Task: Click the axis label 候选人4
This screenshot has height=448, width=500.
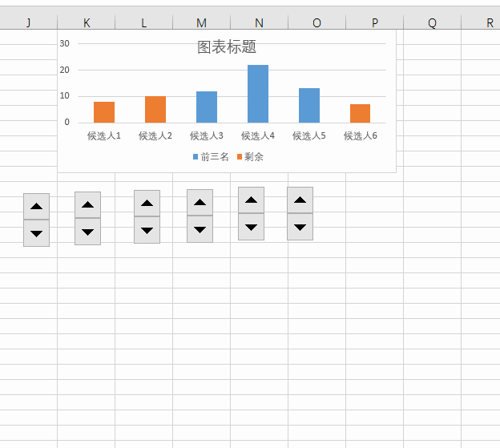Action: pos(258,135)
